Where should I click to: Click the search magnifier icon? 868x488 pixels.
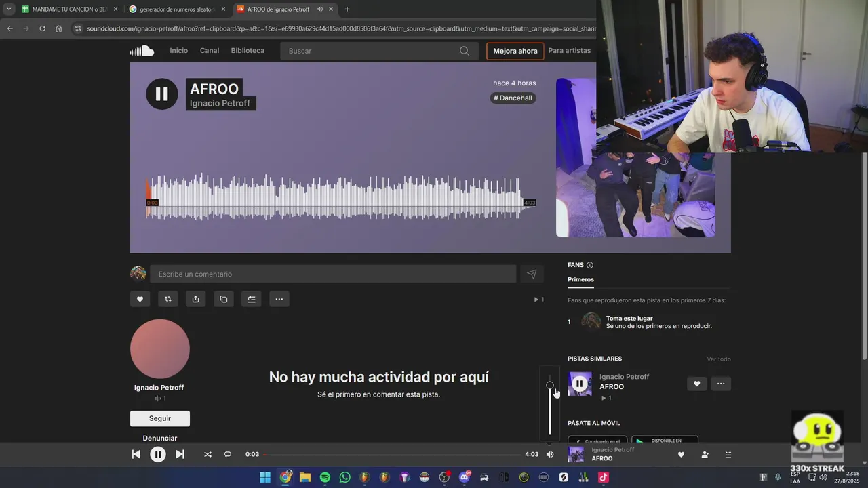point(465,51)
